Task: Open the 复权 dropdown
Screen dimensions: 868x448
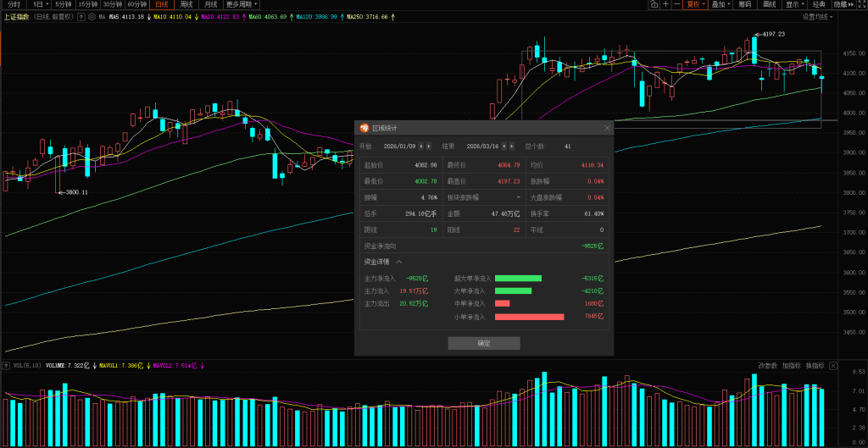Action: [696, 4]
